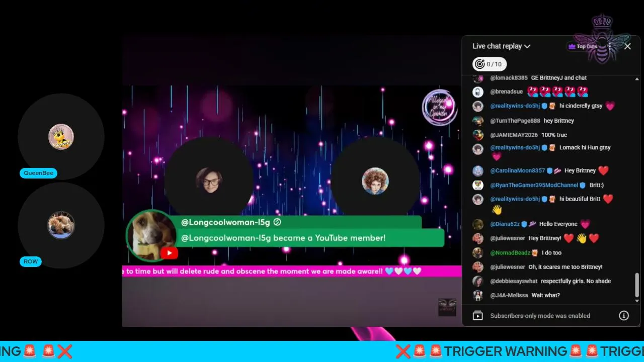
Task: Click 'respectfully girls. No shade' message
Action: click(576, 281)
